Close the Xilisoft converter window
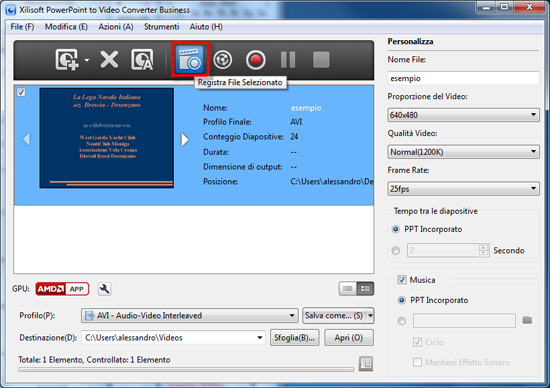Image resolution: width=550 pixels, height=388 pixels. [529, 7]
